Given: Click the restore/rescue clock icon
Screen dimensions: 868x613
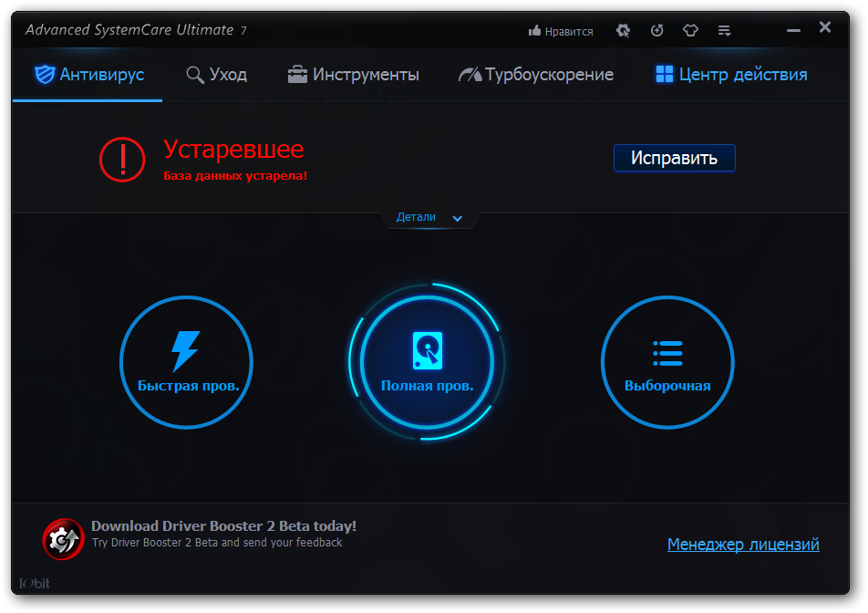Looking at the screenshot, I should (x=657, y=30).
